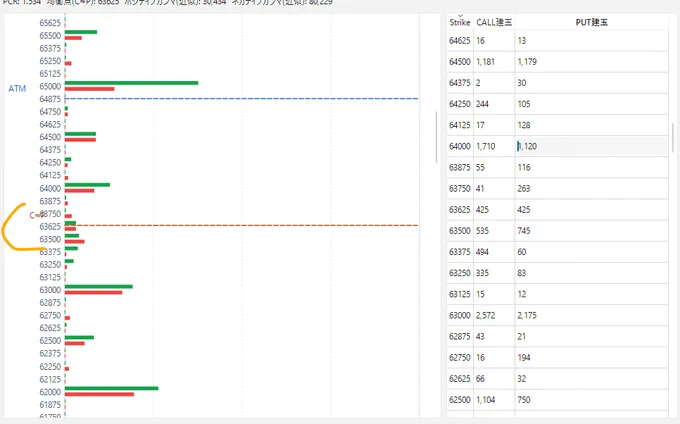Select PUT cell 83 in row 63250
Image resolution: width=680 pixels, height=424 pixels.
pyautogui.click(x=521, y=273)
